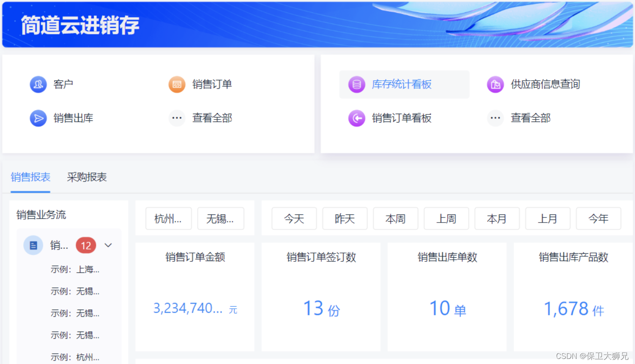Click the blue 销售出库 arrow icon
The image size is (635, 364).
click(38, 118)
